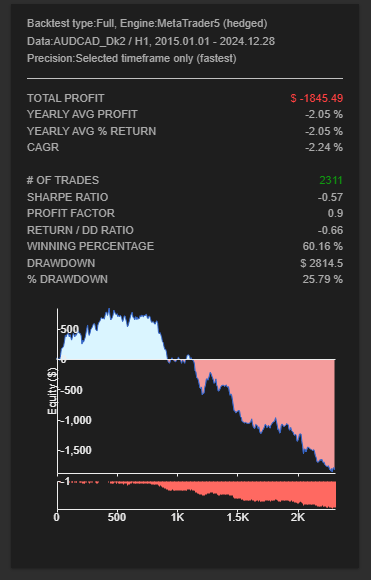This screenshot has height=580, width=371.
Task: Click the Equity ($) axis title
Action: 52,391
